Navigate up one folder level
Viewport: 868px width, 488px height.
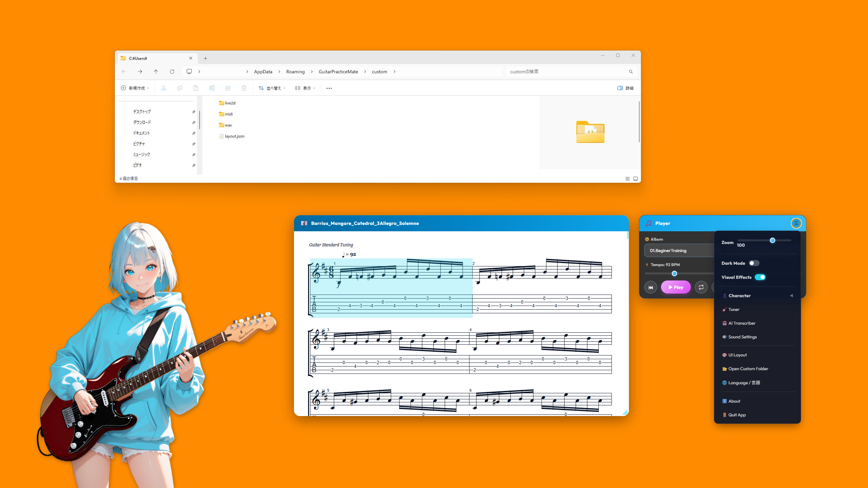pos(156,71)
